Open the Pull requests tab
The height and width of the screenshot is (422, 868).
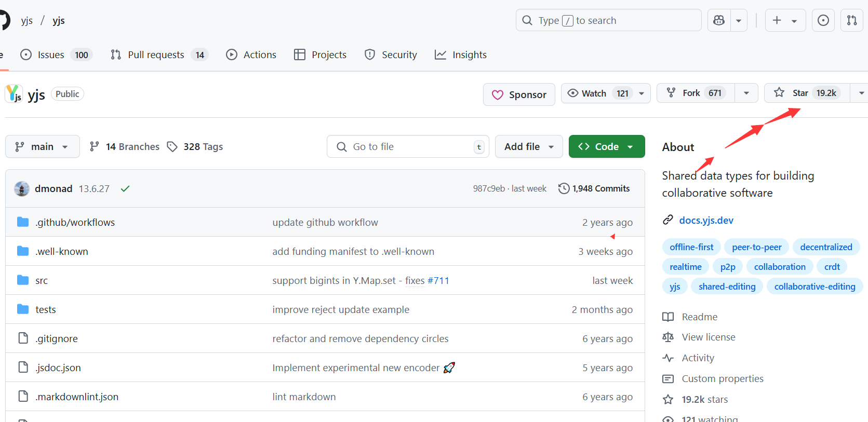pyautogui.click(x=159, y=55)
